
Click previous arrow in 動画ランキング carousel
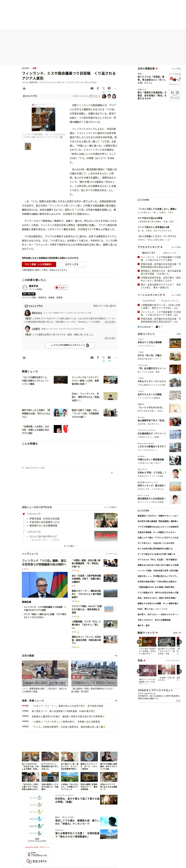[x=139, y=642]
